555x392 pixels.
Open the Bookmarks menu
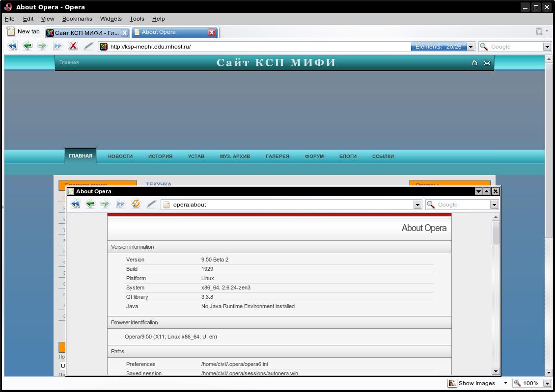click(x=77, y=19)
